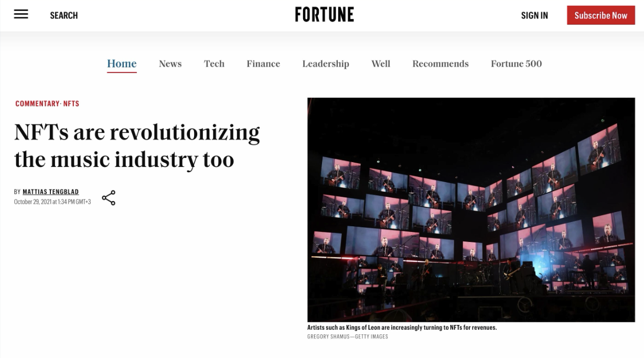The width and height of the screenshot is (644, 358).
Task: Open the SEARCH field in header
Action: point(64,15)
